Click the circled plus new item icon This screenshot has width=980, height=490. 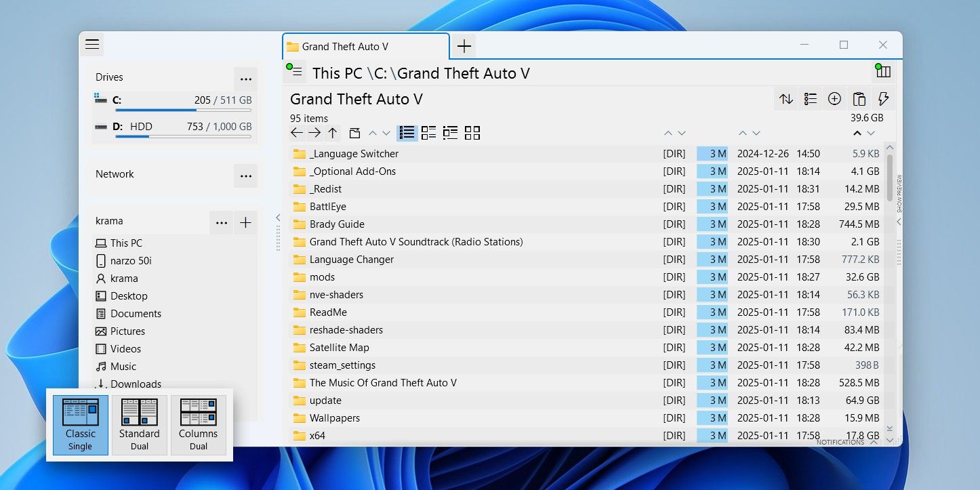click(834, 99)
